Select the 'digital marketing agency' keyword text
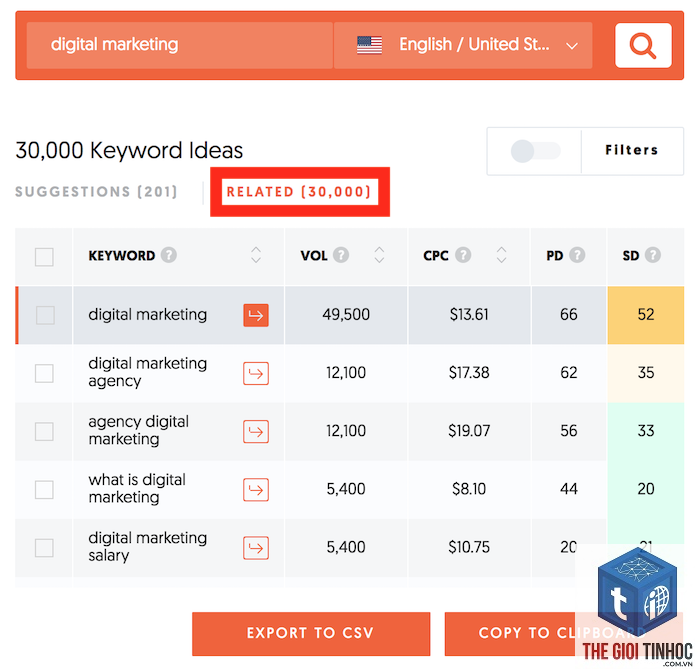The width and height of the screenshot is (700, 669). click(x=147, y=372)
